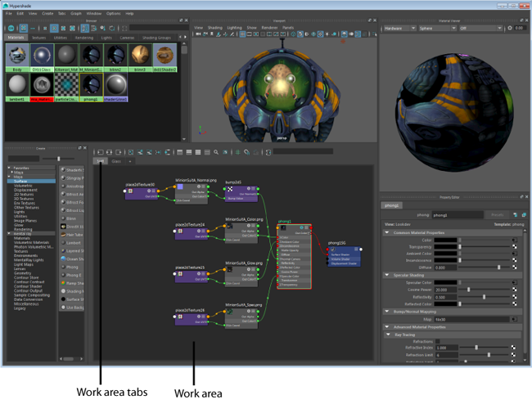The width and height of the screenshot is (532, 400).
Task: Click the Create panel icon size slider
Action: [x=59, y=159]
